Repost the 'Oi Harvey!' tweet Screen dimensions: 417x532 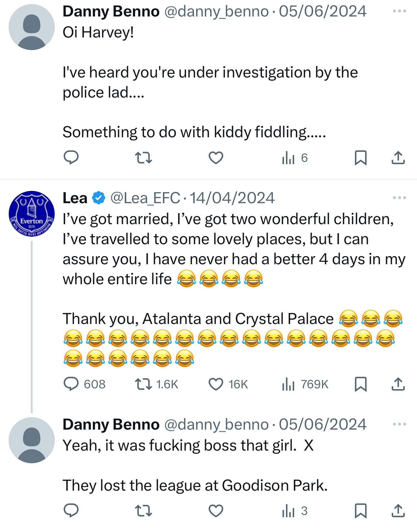[x=143, y=158]
